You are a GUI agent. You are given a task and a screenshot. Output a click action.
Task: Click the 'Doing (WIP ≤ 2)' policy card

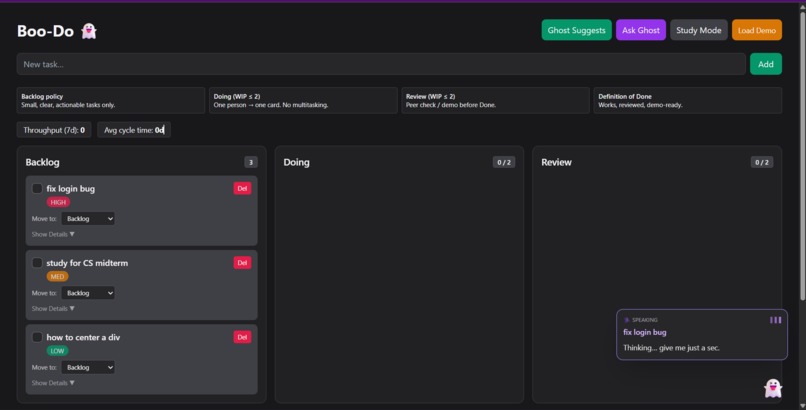pos(303,100)
